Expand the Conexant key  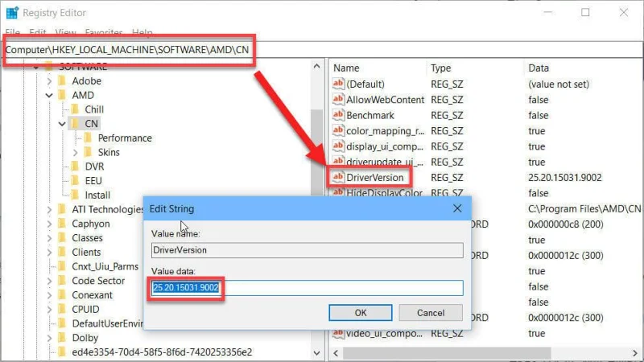point(49,295)
